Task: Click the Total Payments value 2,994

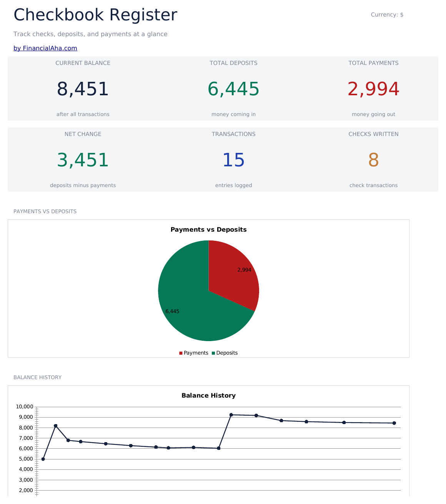Action: tap(373, 89)
